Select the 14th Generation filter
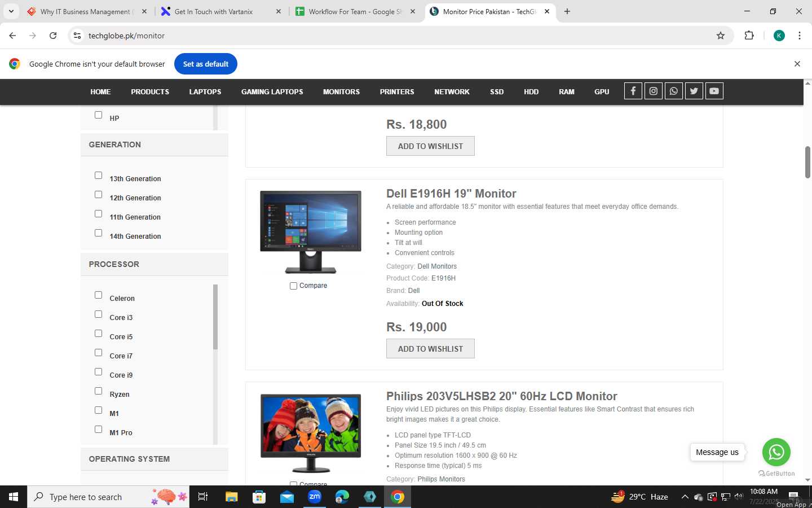The image size is (812, 508). [98, 233]
